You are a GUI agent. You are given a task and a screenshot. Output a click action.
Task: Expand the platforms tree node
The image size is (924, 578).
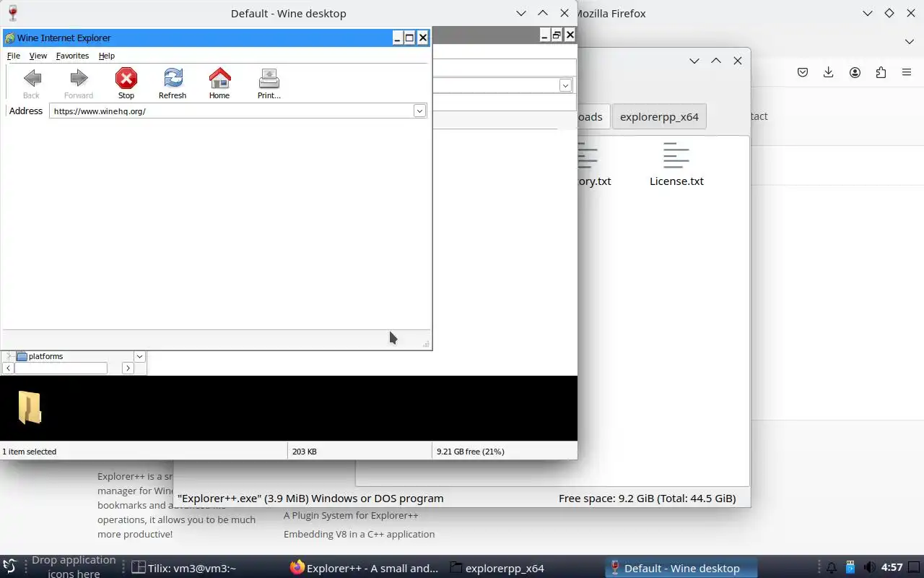tap(9, 356)
